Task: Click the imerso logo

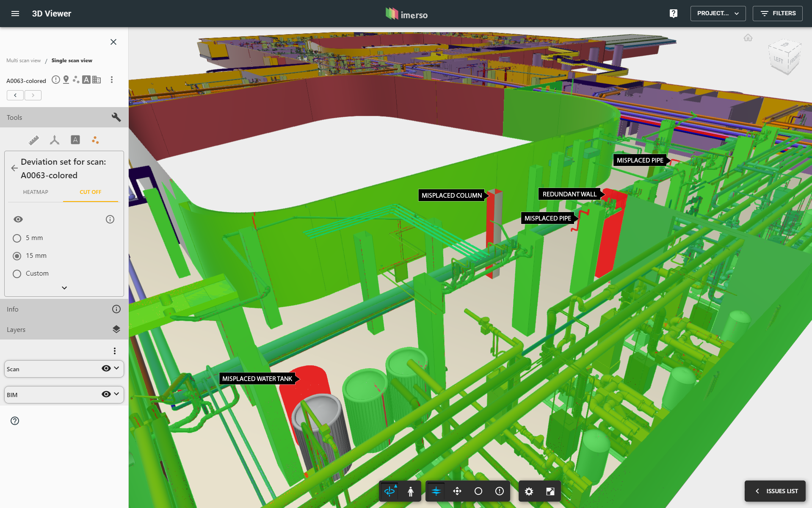Action: click(x=406, y=14)
